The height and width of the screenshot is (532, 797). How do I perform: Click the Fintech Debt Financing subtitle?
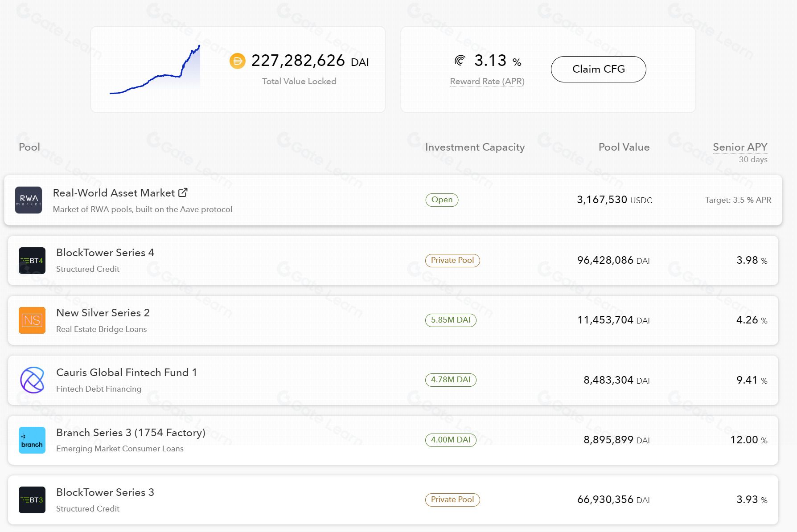point(99,389)
